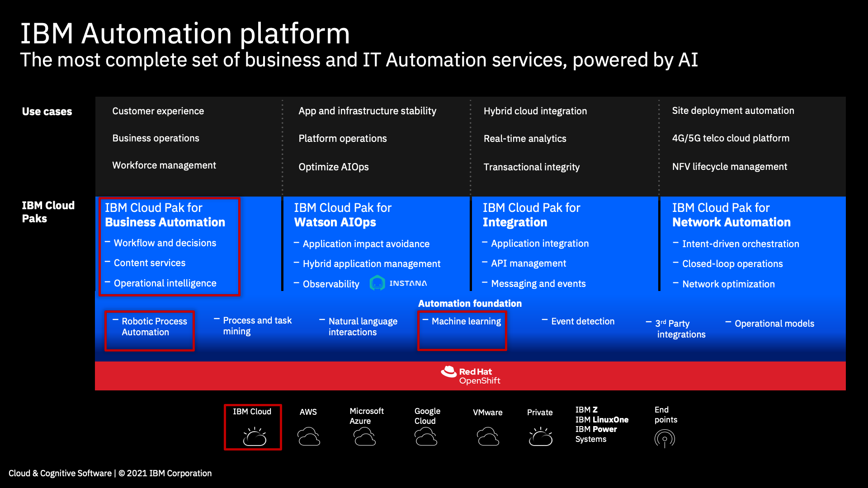Click 'Natural language interactions' text
The image size is (868, 488).
click(363, 327)
